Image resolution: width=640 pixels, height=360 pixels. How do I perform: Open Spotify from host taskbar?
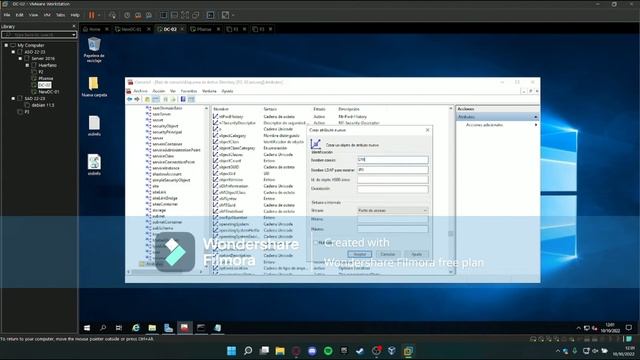coord(328,351)
